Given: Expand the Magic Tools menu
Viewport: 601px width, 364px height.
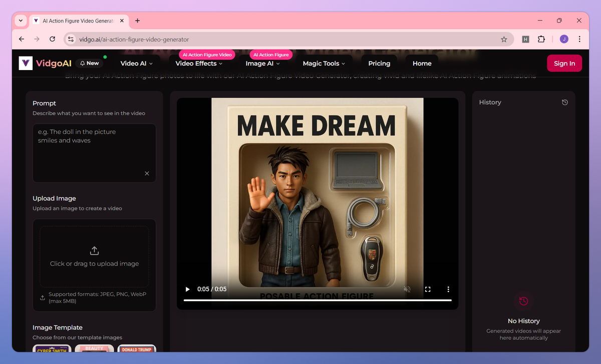Looking at the screenshot, I should [324, 64].
